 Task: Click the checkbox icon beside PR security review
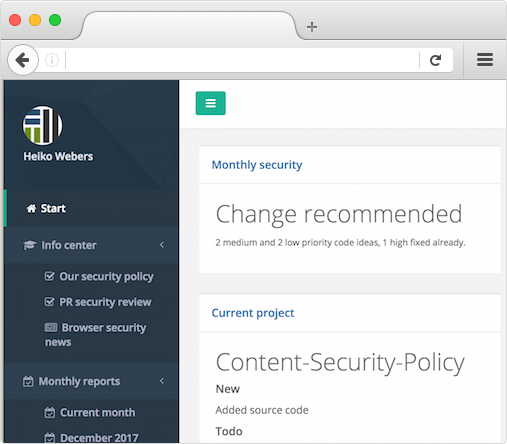coord(49,302)
